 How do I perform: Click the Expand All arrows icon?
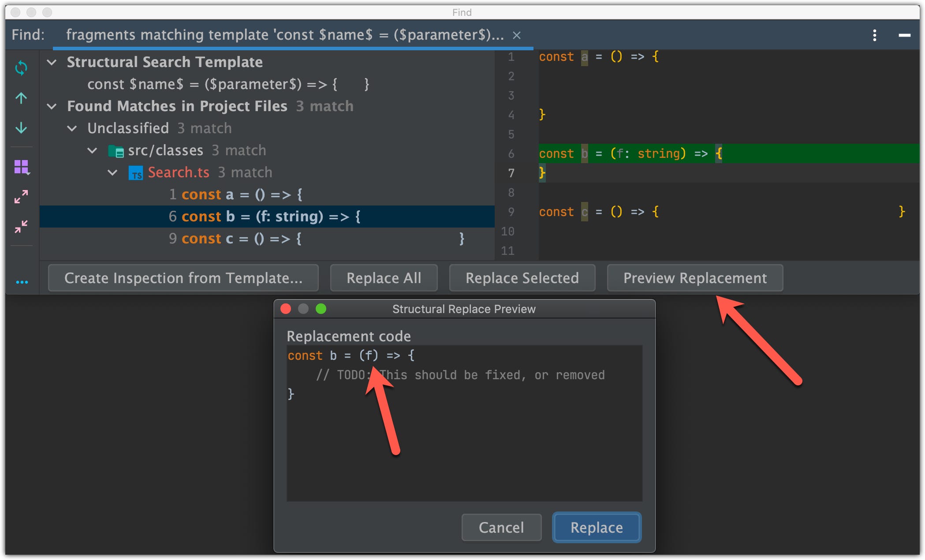(21, 197)
